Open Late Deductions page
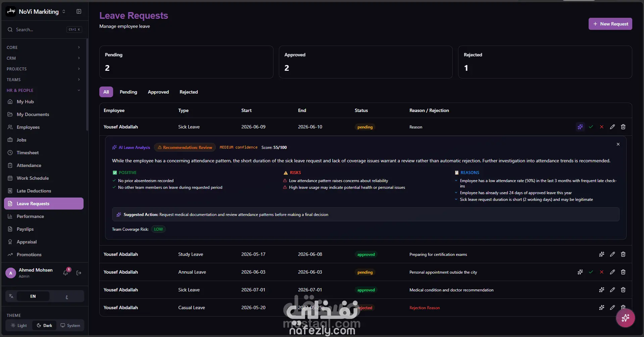Viewport: 644px width, 337px height. coord(44,191)
